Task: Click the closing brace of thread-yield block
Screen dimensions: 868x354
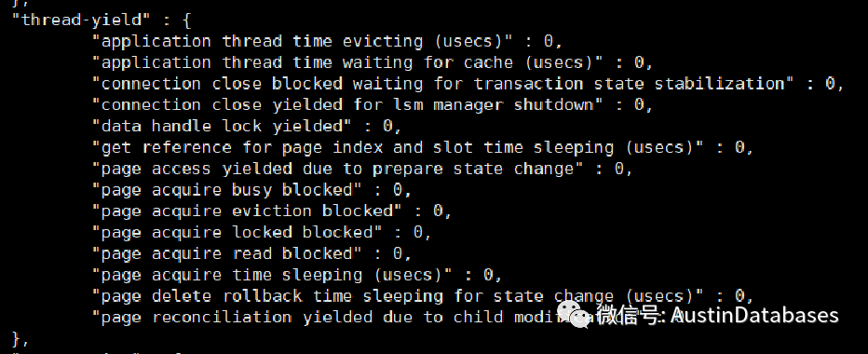Action: pyautogui.click(x=17, y=338)
